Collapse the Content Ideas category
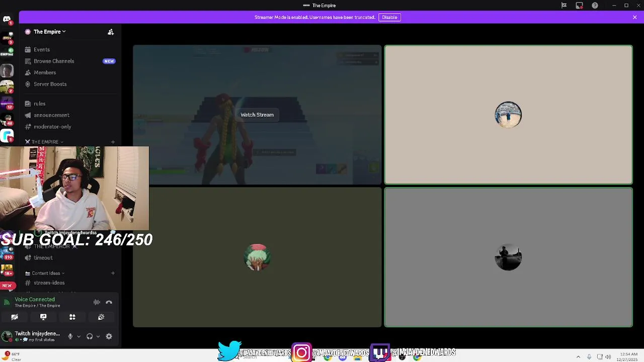The height and width of the screenshot is (362, 644). 45,273
